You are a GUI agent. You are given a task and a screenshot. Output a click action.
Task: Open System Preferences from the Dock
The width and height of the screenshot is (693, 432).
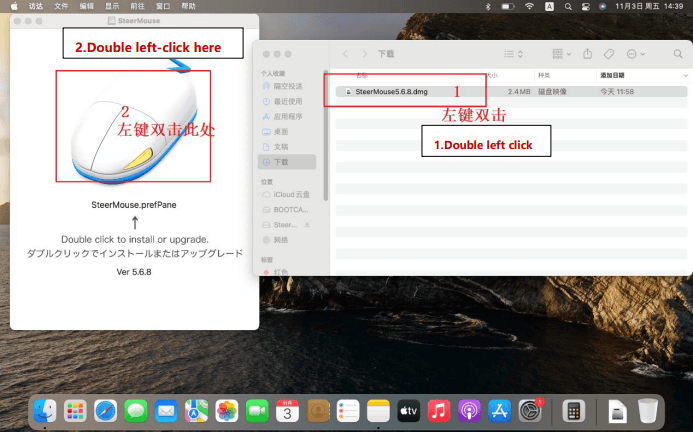[x=530, y=410]
